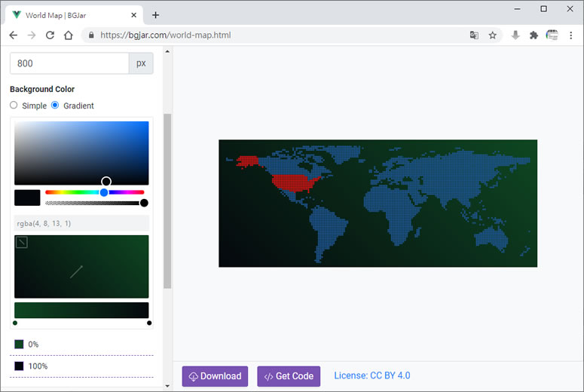
Task: Close the World Map | BGJar tab
Action: tap(133, 15)
